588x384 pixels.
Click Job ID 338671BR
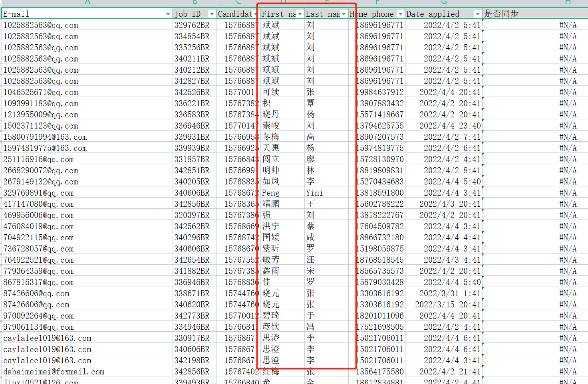pos(192,293)
